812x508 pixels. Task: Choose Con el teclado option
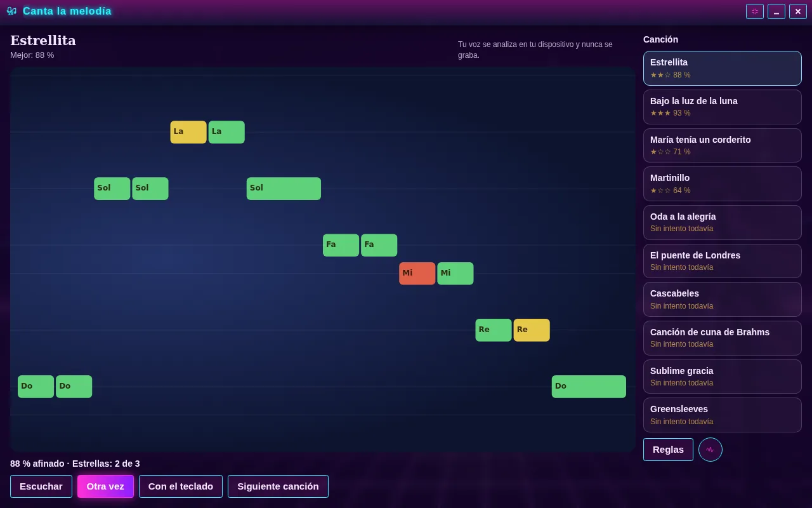tap(181, 486)
